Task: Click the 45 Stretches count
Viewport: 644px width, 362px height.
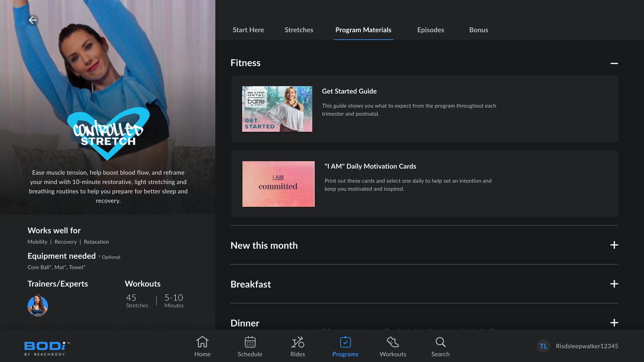Action: (137, 301)
